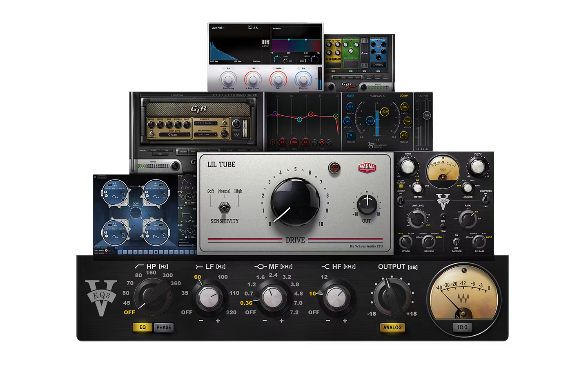588x368 pixels.
Task: Select EQ band 1 node on the graph
Action: (x=275, y=114)
